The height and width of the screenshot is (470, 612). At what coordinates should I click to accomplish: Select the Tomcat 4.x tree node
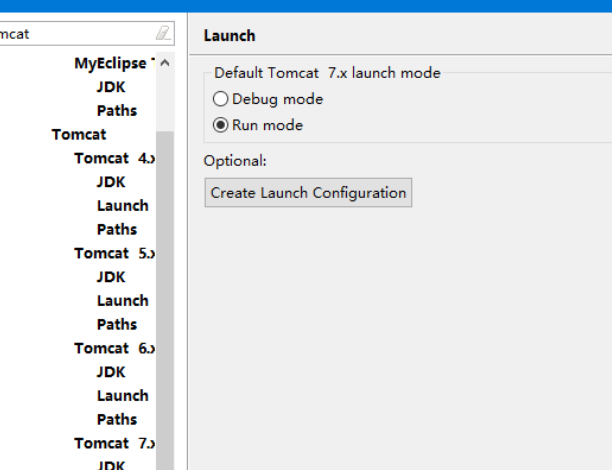[114, 158]
